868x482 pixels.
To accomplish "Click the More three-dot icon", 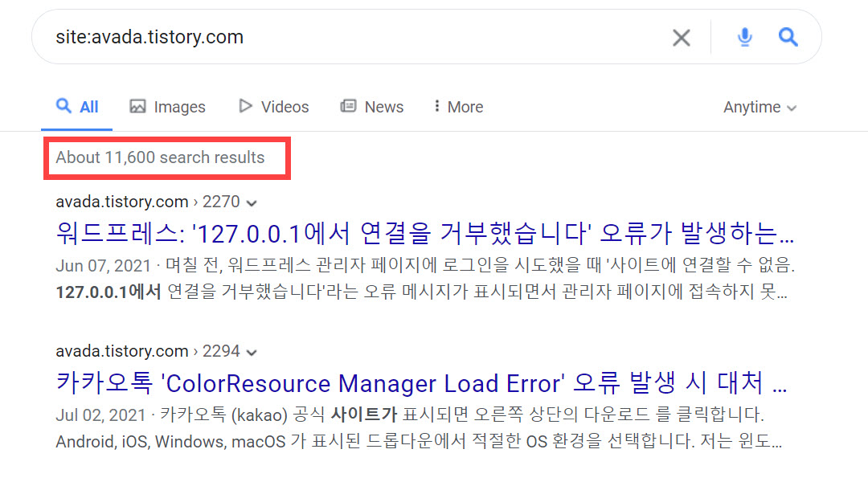I will click(436, 106).
